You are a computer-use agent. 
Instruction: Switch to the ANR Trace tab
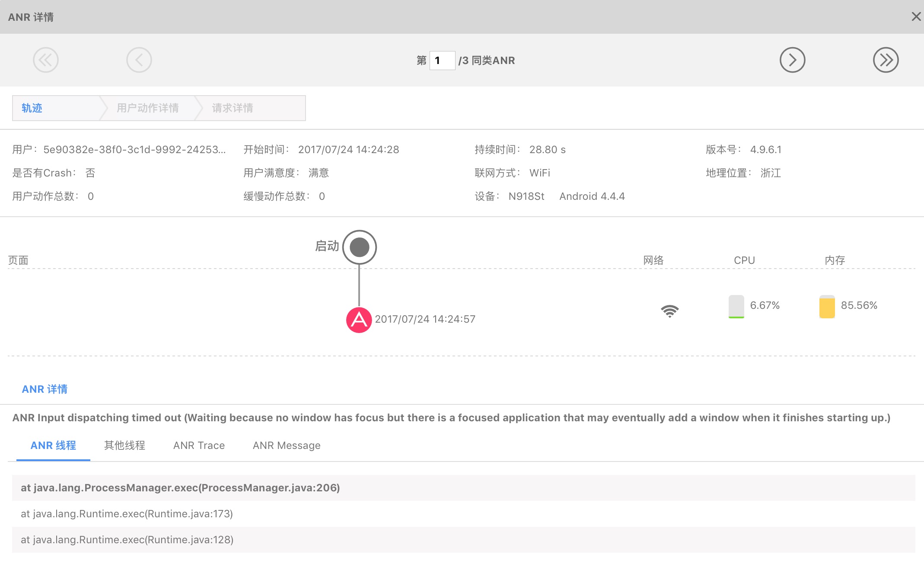pyautogui.click(x=199, y=445)
